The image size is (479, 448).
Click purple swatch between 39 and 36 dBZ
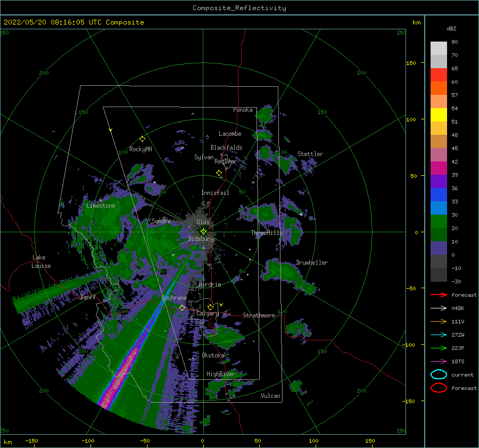point(439,182)
